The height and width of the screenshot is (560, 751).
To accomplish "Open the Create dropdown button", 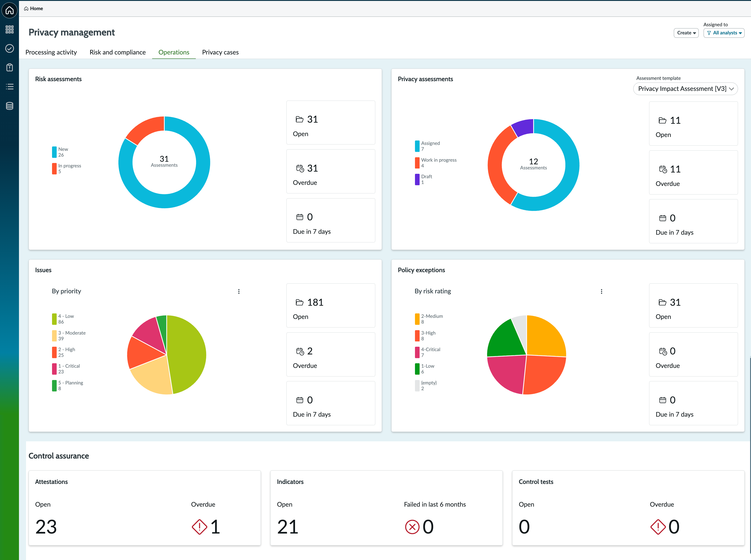I will click(686, 33).
